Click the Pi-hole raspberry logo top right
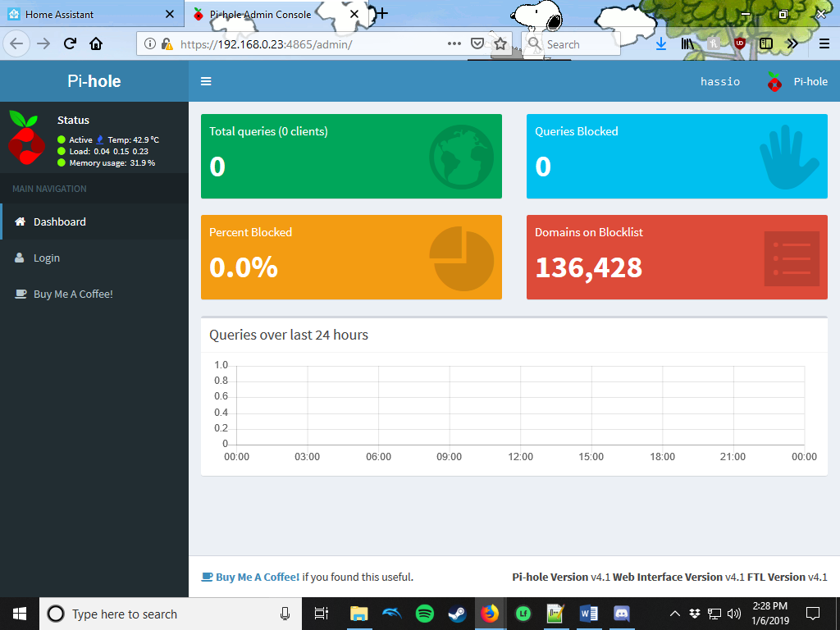Viewport: 840px width, 630px height. [x=773, y=81]
